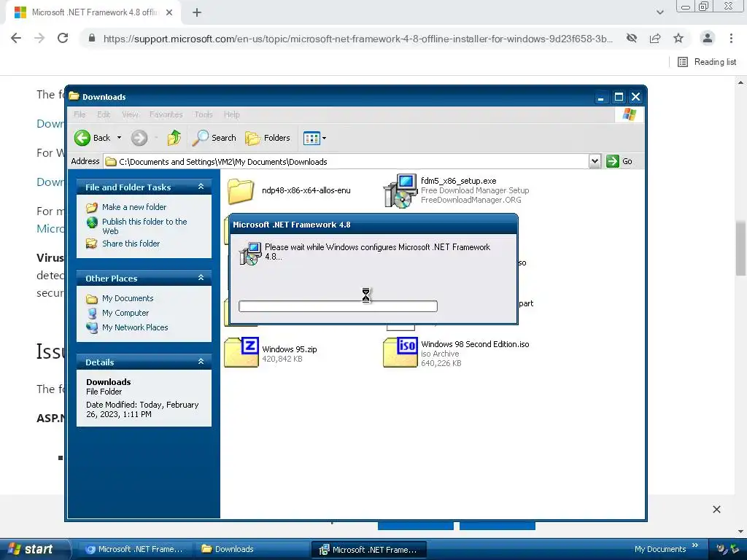Open the Tools menu

point(204,114)
